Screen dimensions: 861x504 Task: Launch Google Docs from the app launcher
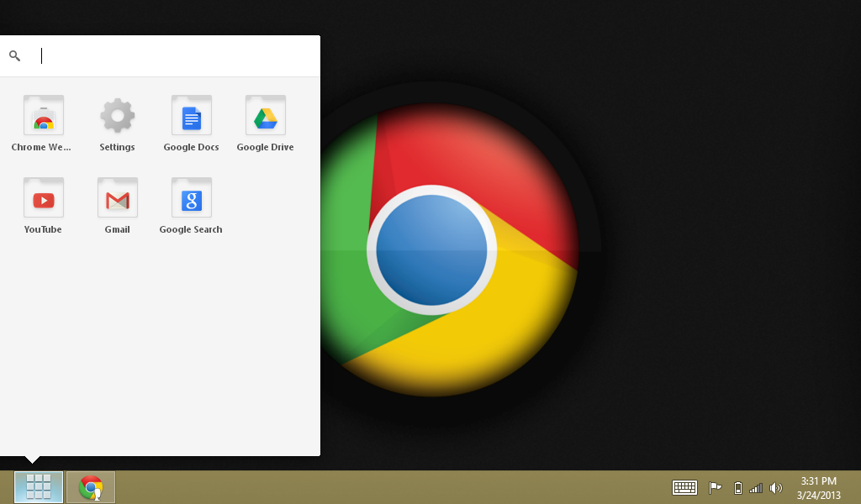[192, 115]
